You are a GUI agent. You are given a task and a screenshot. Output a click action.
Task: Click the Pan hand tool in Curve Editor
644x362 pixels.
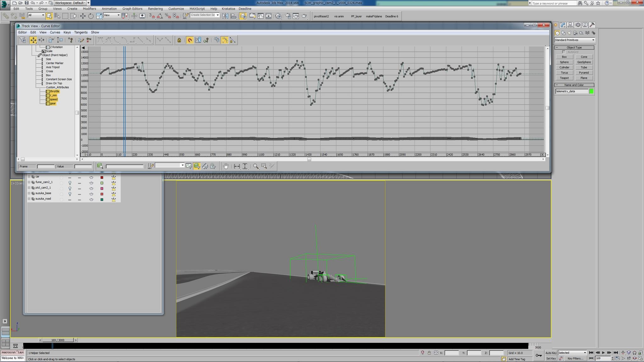(226, 166)
